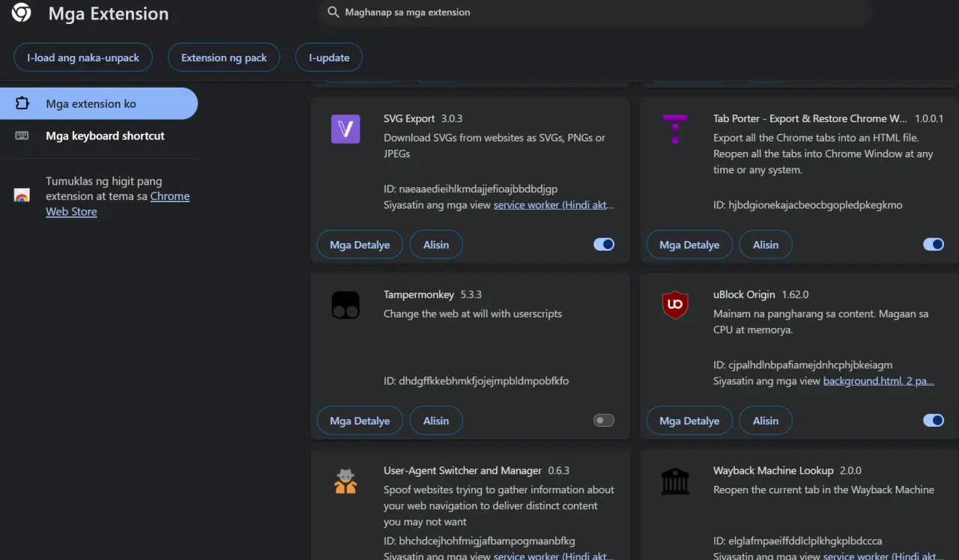The height and width of the screenshot is (560, 959).
Task: Click the uBlock Origin extension name
Action: [744, 294]
